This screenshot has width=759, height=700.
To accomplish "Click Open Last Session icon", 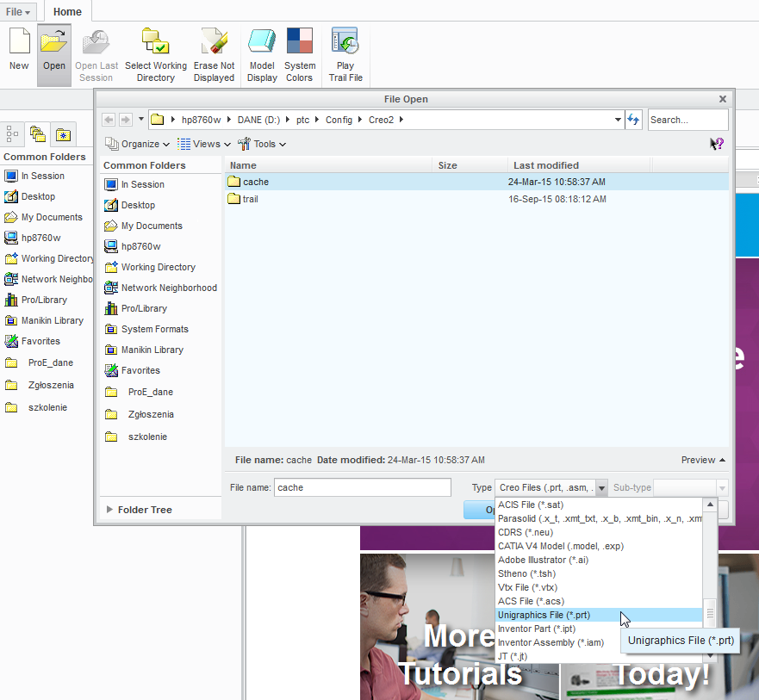I will 96,42.
